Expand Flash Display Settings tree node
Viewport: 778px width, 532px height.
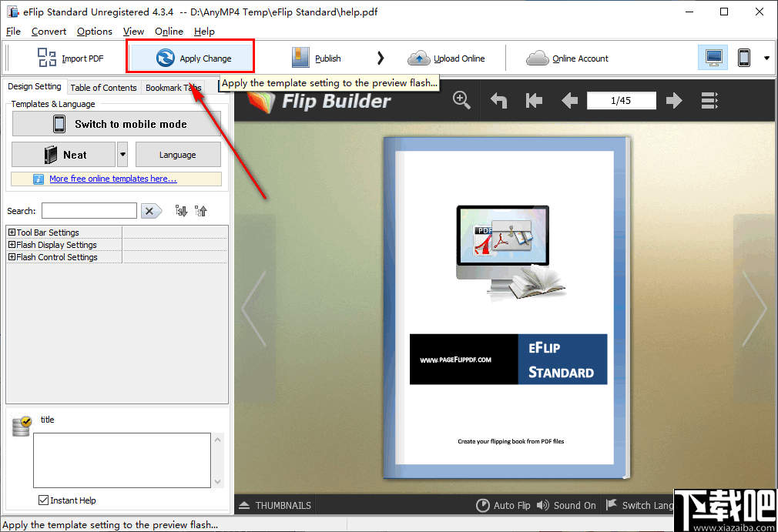[x=12, y=244]
